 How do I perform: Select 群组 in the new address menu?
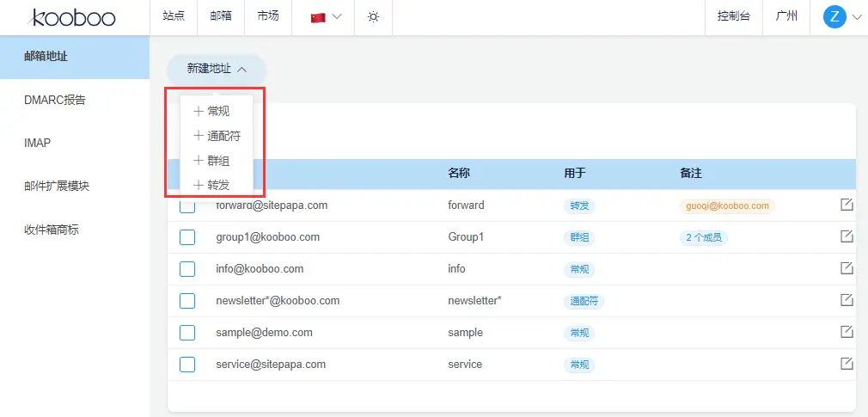pos(217,161)
